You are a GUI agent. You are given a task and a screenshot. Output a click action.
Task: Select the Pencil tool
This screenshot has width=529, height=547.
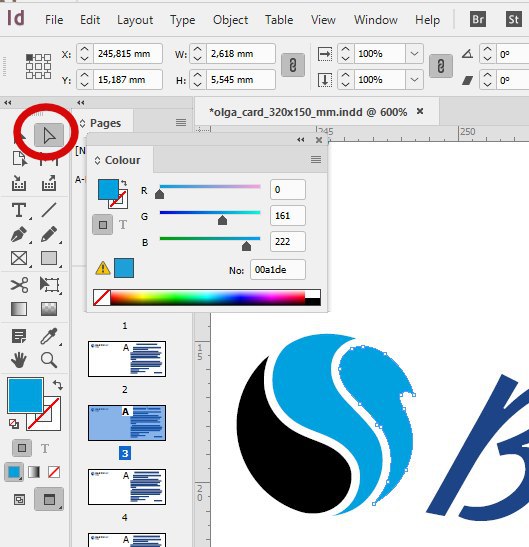pos(49,234)
